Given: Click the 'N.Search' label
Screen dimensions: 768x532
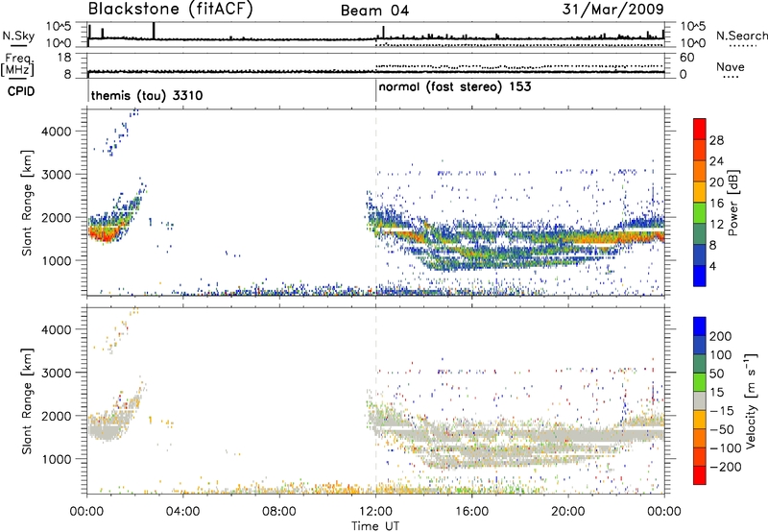Looking at the screenshot, I should click(741, 36).
